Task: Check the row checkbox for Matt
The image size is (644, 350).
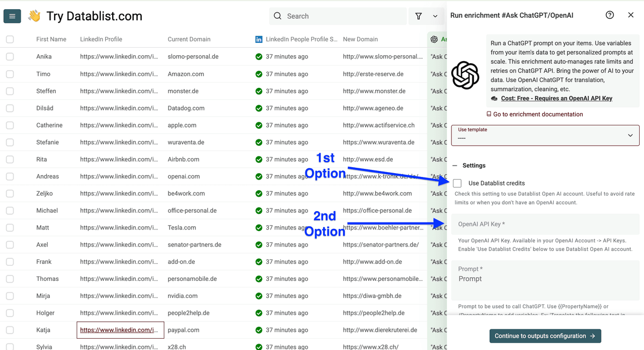Action: [10, 227]
